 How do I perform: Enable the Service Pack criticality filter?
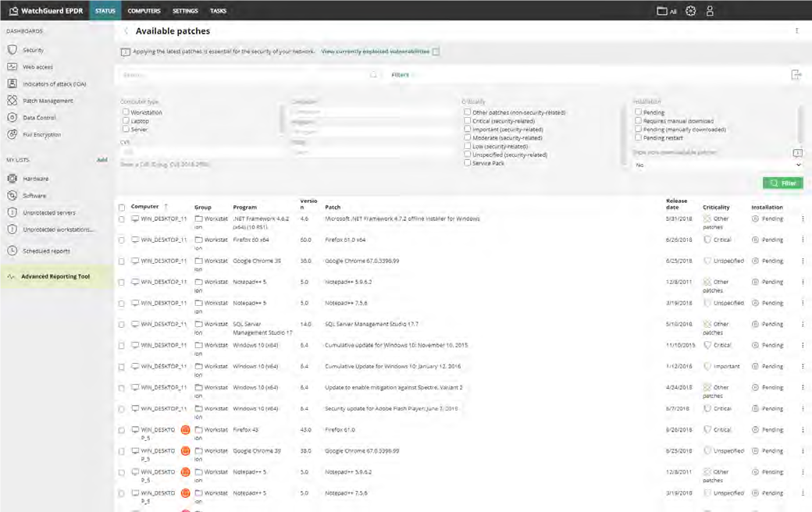pyautogui.click(x=467, y=162)
